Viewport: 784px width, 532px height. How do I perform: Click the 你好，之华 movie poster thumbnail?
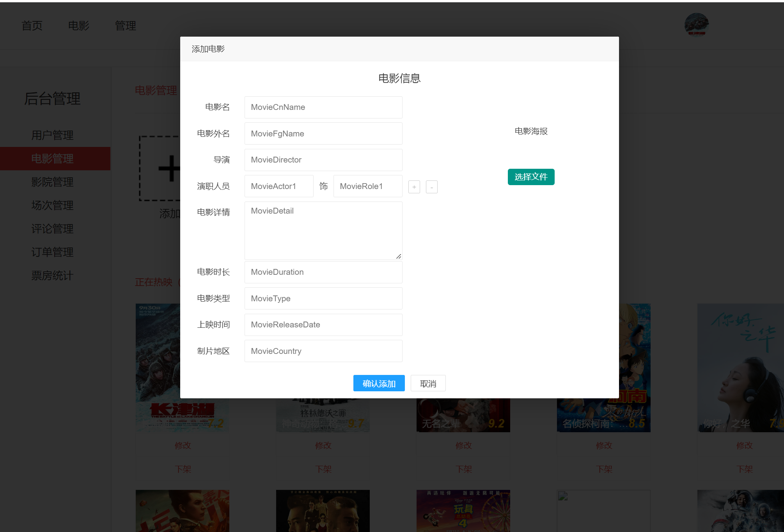point(741,368)
